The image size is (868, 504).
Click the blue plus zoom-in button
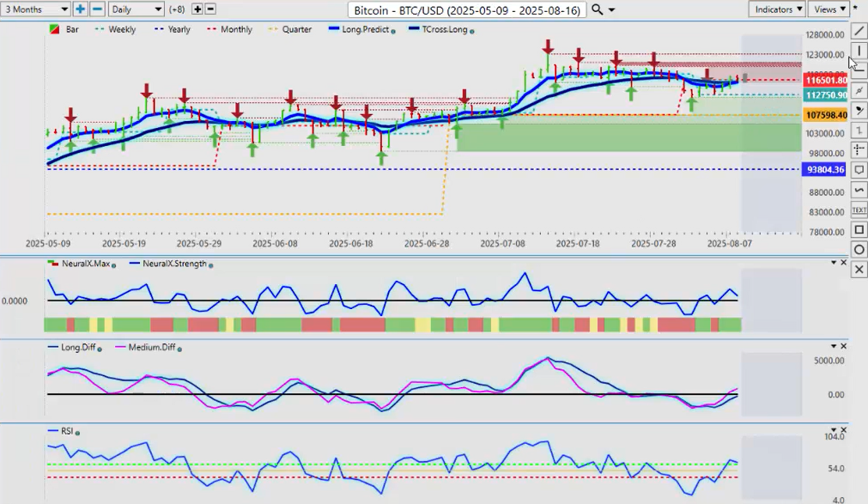pyautogui.click(x=80, y=9)
